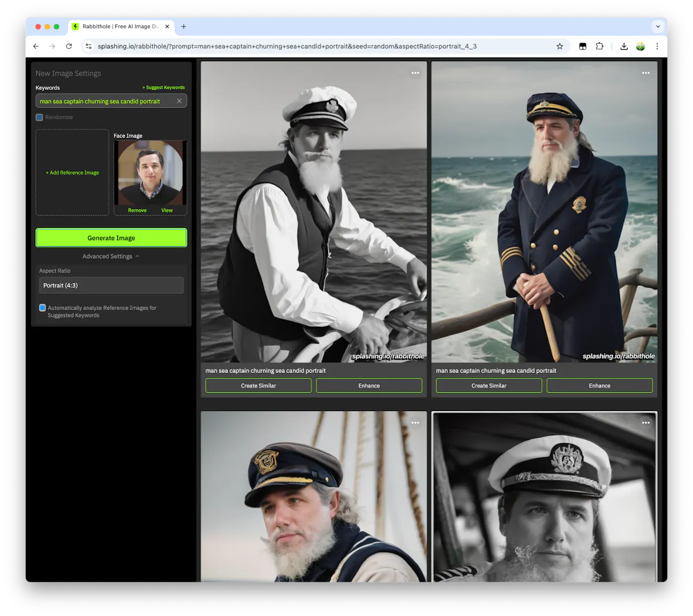Screen dimensions: 693x616
Task: Enhance the color captain image
Action: pyautogui.click(x=599, y=386)
